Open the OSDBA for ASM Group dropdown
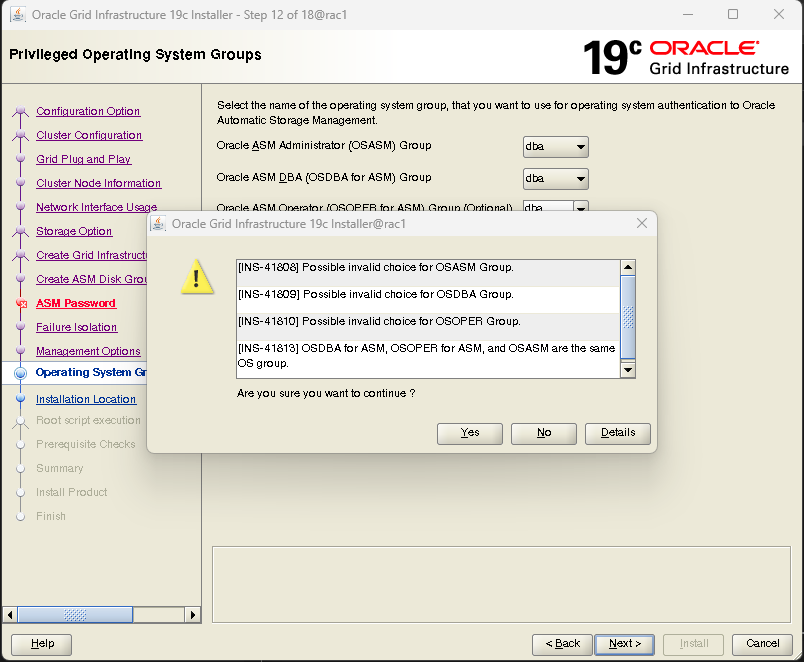 [x=555, y=178]
